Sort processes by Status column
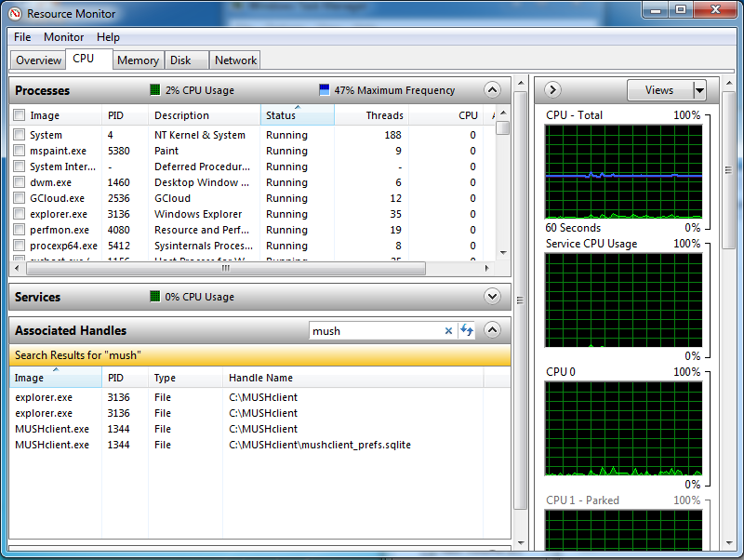The height and width of the screenshot is (560, 744). [297, 114]
